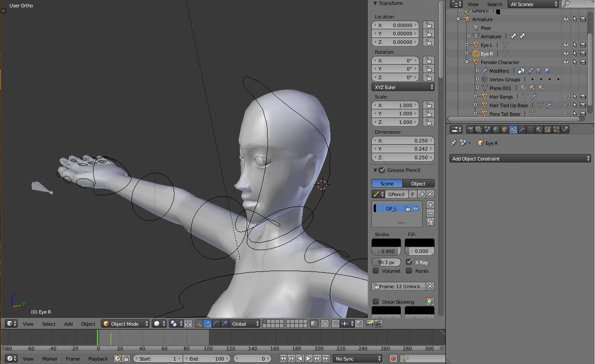Click the OpenGL render image camera icon
The height and width of the screenshot is (364, 595).
370,324
